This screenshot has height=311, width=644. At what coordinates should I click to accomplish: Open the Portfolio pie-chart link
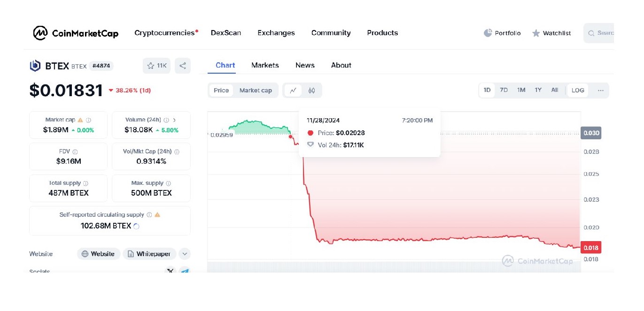502,33
